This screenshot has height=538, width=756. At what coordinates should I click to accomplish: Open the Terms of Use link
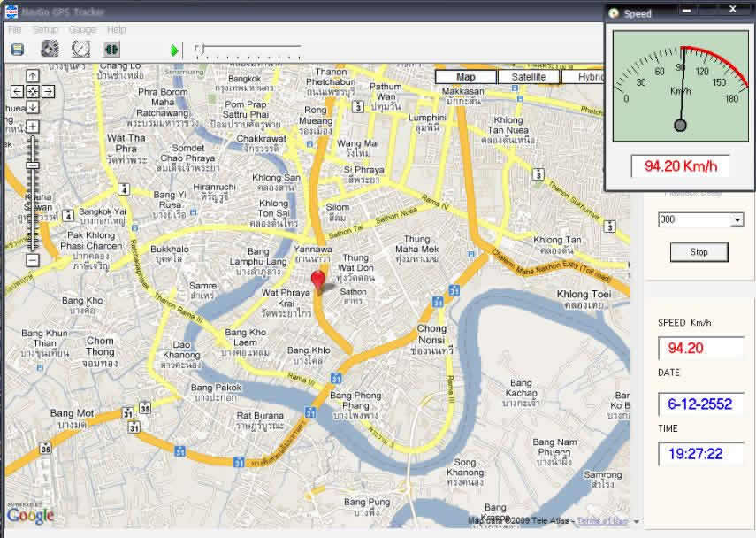[603, 520]
